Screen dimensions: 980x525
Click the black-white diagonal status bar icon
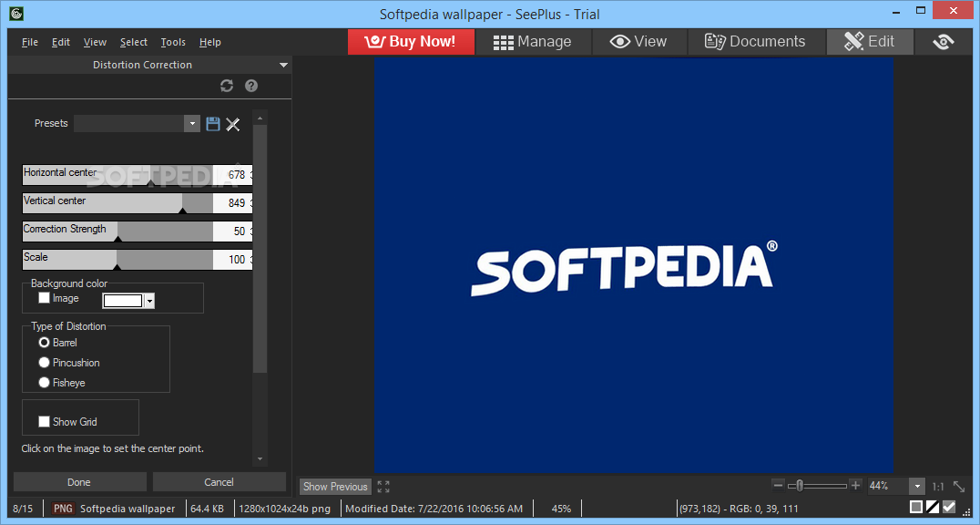[x=933, y=507]
